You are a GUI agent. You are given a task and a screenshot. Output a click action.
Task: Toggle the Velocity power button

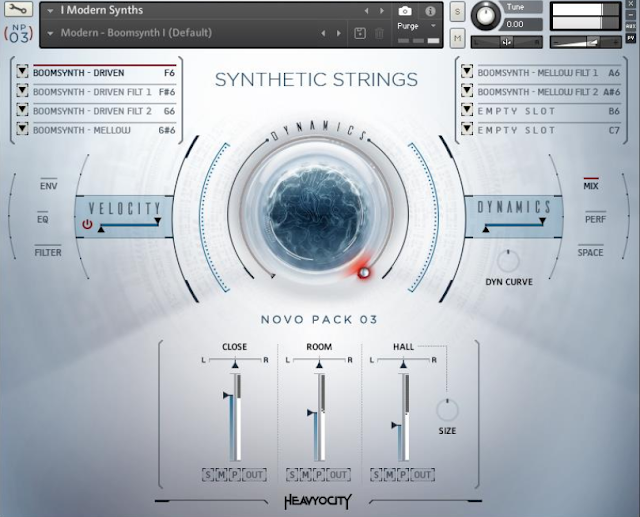coord(87,224)
